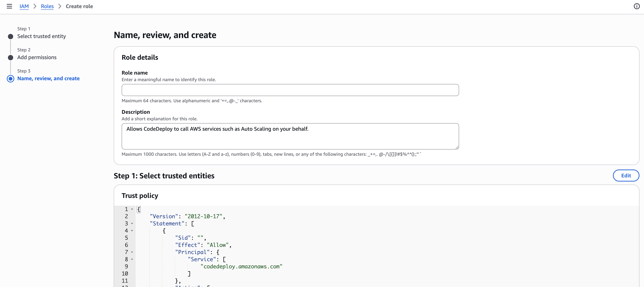Image resolution: width=644 pixels, height=287 pixels.
Task: Go to Select trusted entity step
Action: 41,36
